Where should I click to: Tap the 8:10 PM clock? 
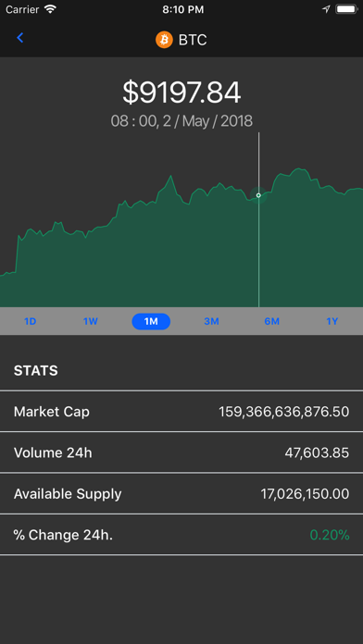[x=183, y=9]
